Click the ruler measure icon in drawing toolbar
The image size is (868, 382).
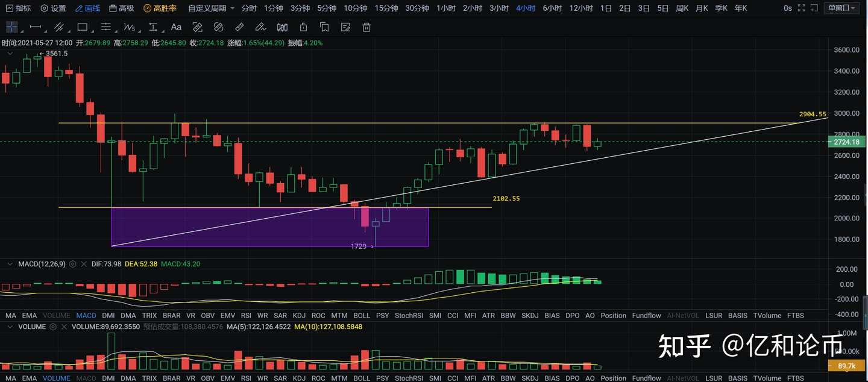pos(239,27)
